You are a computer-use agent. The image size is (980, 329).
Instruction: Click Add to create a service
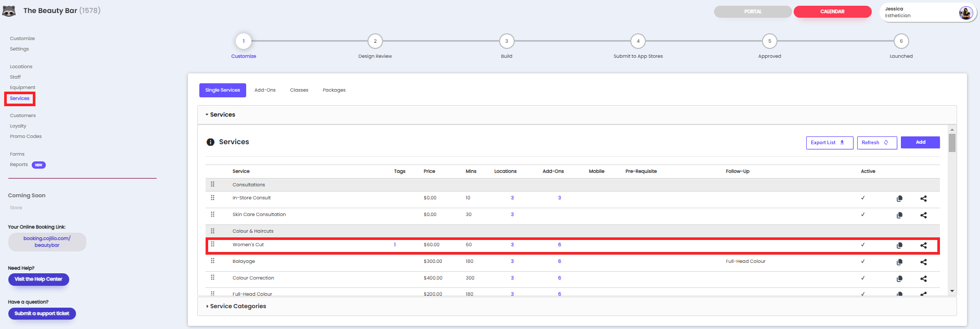(920, 142)
